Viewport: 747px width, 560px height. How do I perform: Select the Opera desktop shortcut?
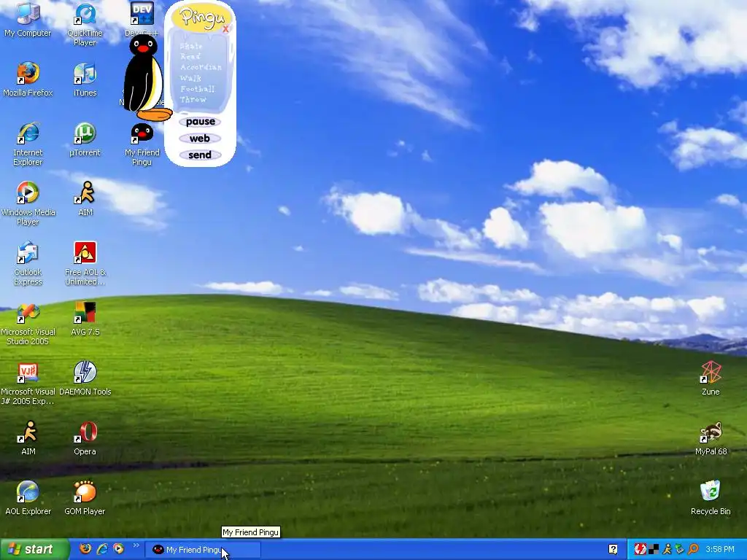pos(85,437)
